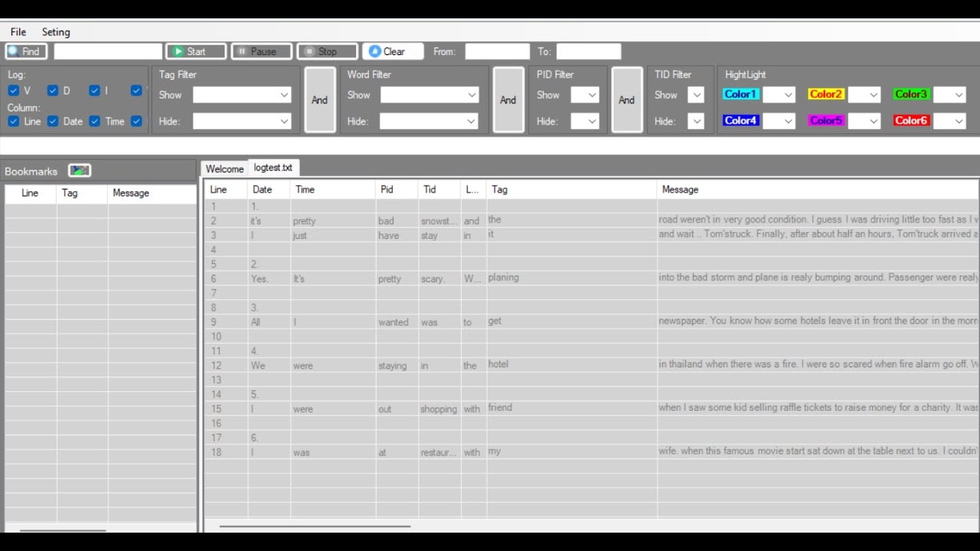This screenshot has height=551, width=980.
Task: Click the From input field
Action: (497, 51)
